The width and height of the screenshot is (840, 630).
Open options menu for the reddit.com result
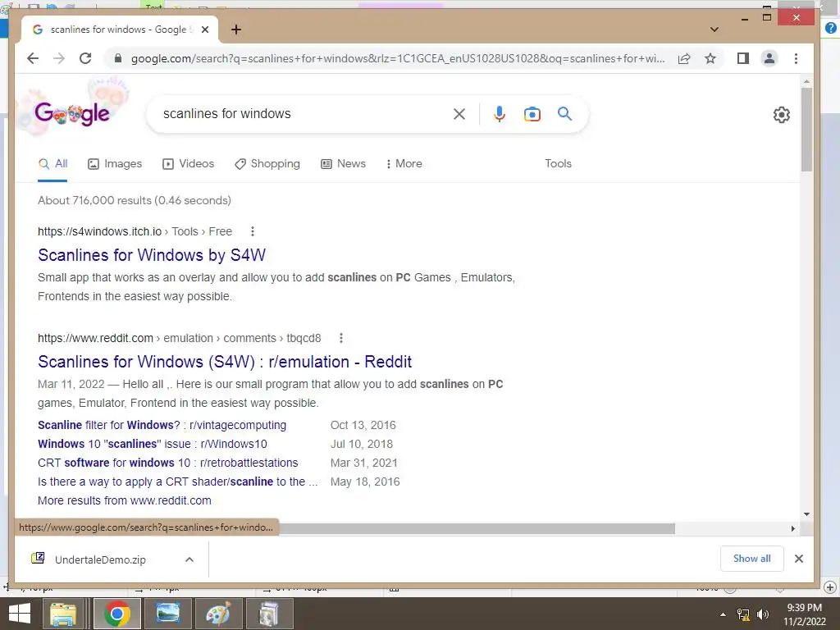[x=341, y=338]
